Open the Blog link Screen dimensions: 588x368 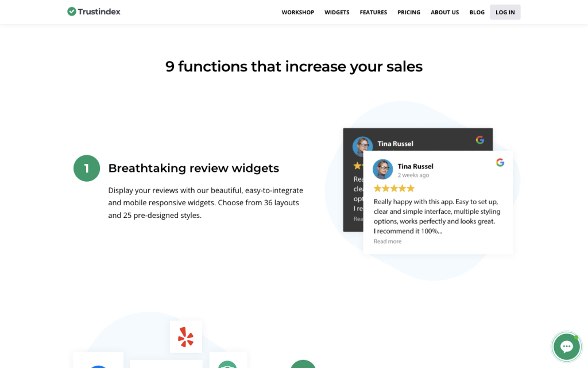tap(477, 13)
